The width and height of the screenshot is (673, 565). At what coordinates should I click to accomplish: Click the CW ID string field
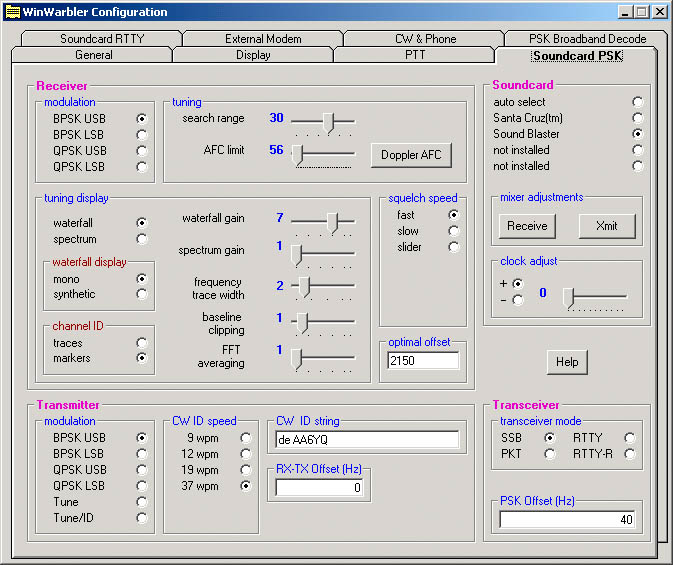click(366, 440)
